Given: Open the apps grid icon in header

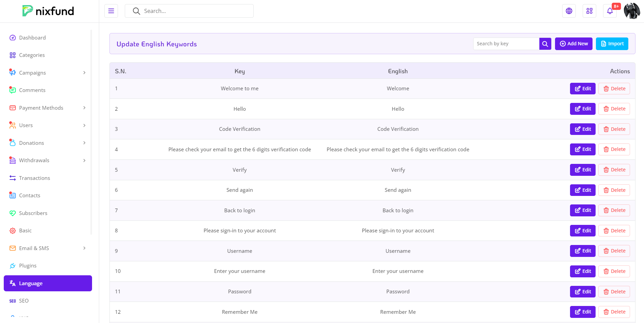Looking at the screenshot, I should tap(589, 11).
